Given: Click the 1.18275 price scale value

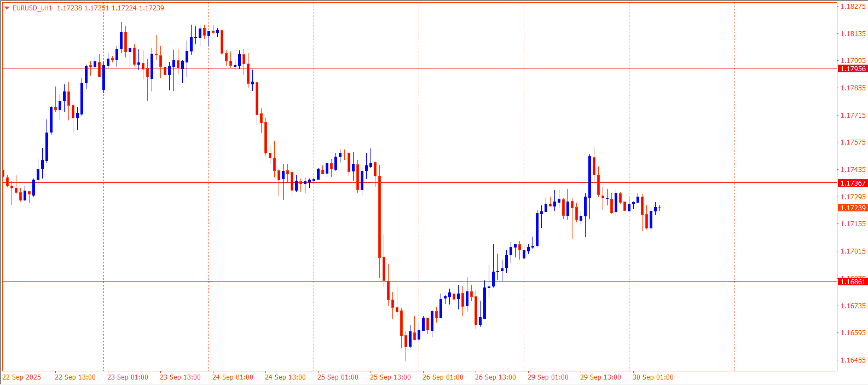Looking at the screenshot, I should [x=853, y=7].
